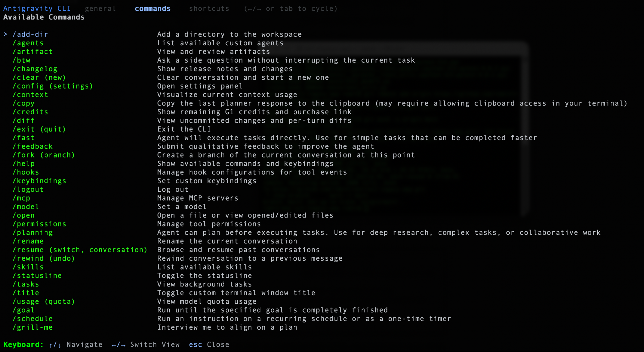Screen dimensions: 644x352
Task: Click /exit (quit) command
Action: pos(39,129)
